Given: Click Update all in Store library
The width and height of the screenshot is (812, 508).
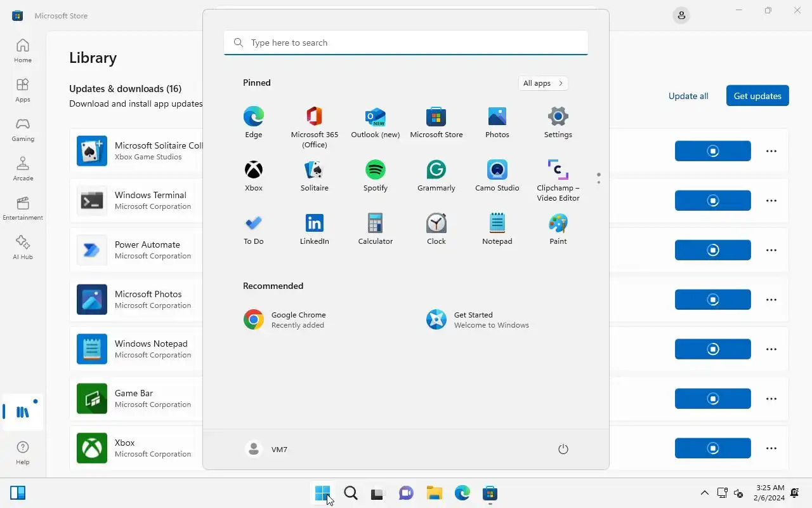Looking at the screenshot, I should pyautogui.click(x=688, y=96).
